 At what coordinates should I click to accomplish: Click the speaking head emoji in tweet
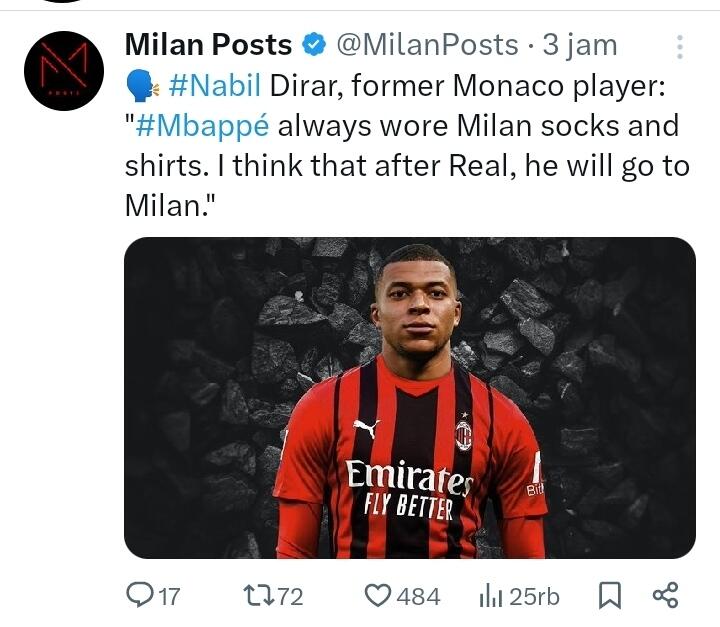140,88
